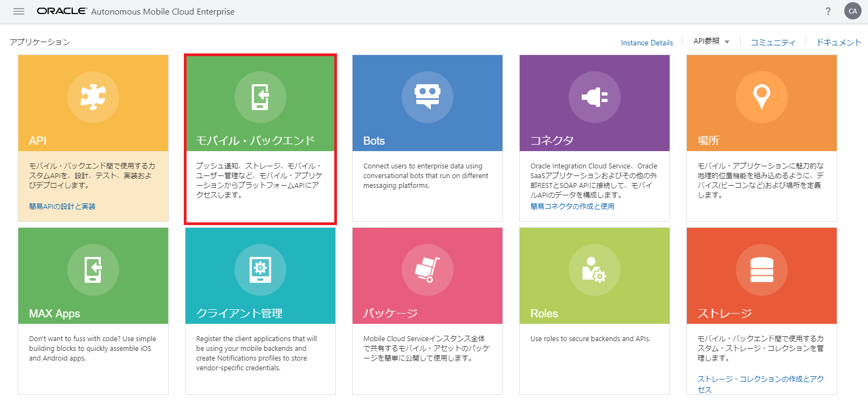Image resolution: width=868 pixels, height=414 pixels.
Task: Select the コネクタ tile title
Action: (x=552, y=141)
